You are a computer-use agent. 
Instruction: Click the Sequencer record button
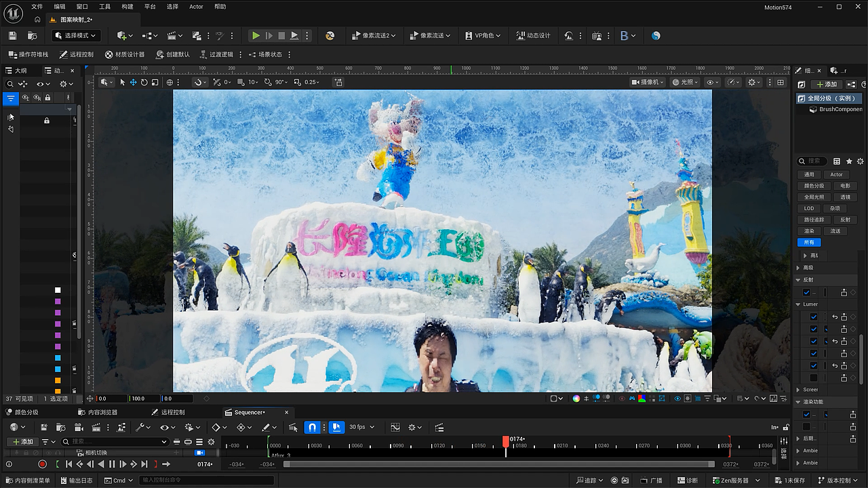(42, 464)
